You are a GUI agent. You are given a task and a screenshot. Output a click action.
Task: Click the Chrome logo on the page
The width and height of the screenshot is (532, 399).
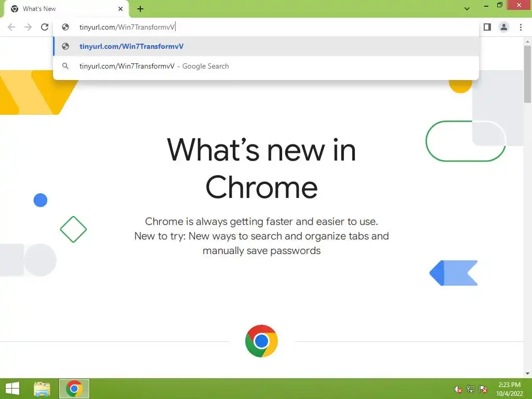click(261, 341)
